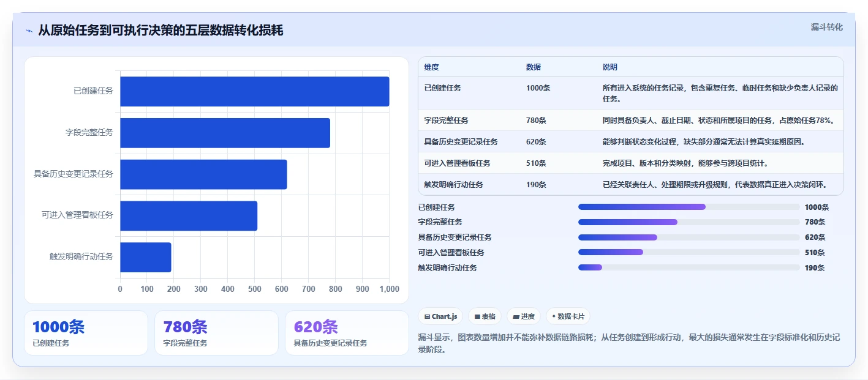Viewport: 868px width, 380px height.
Task: Click the description starting 同时具备负责人
Action: [719, 121]
